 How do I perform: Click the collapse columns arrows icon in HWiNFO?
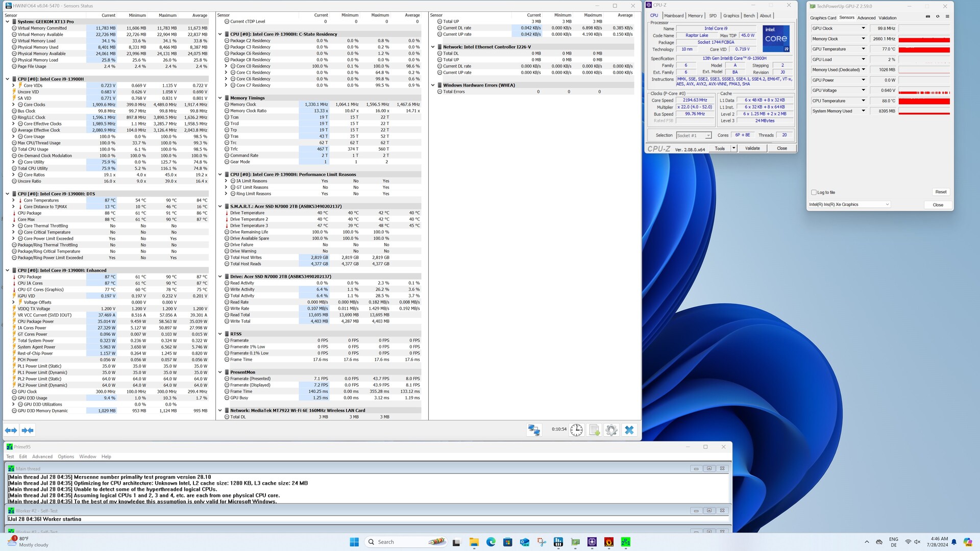tap(28, 431)
